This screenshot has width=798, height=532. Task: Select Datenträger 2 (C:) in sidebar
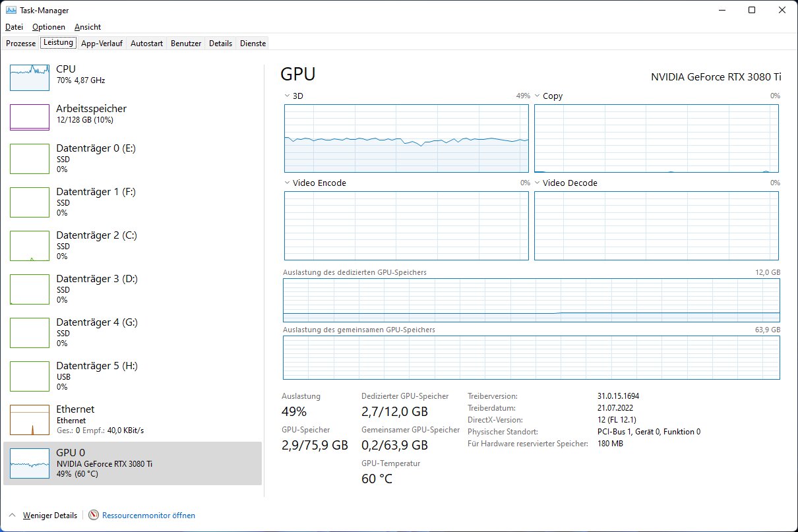pyautogui.click(x=133, y=245)
